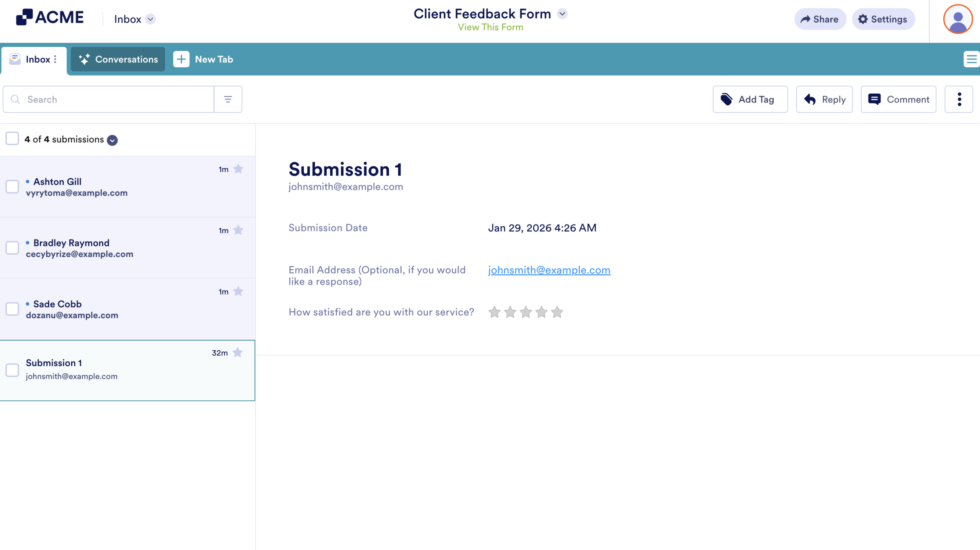Click the Reply icon

pos(824,99)
